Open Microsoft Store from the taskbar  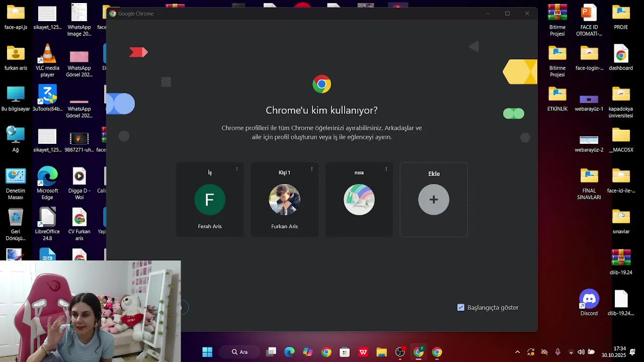tap(345, 352)
